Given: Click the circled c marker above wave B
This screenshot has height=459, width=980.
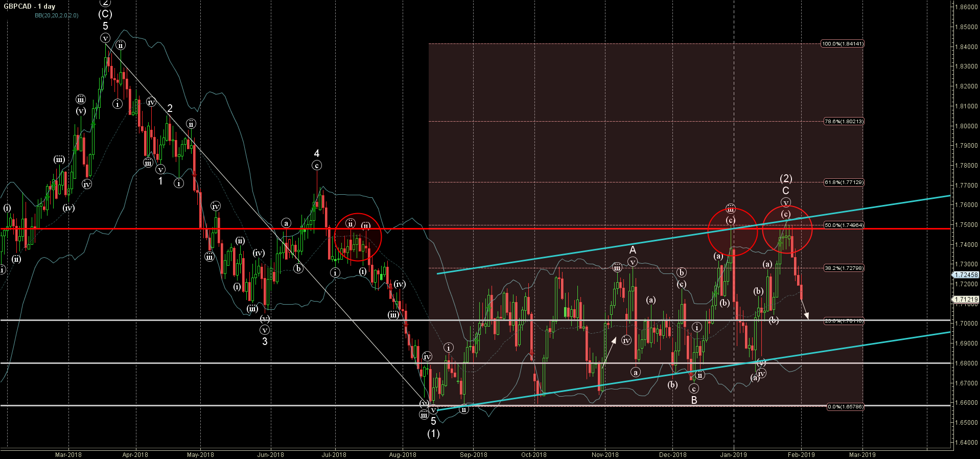Looking at the screenshot, I should (x=694, y=389).
